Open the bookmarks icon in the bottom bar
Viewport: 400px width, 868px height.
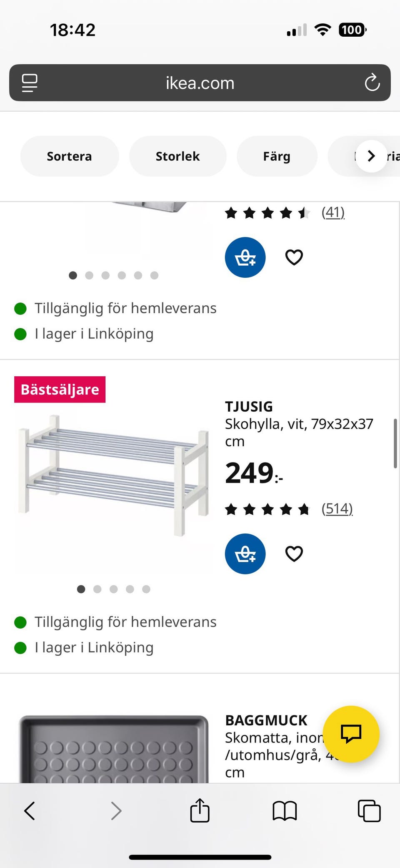point(285,811)
